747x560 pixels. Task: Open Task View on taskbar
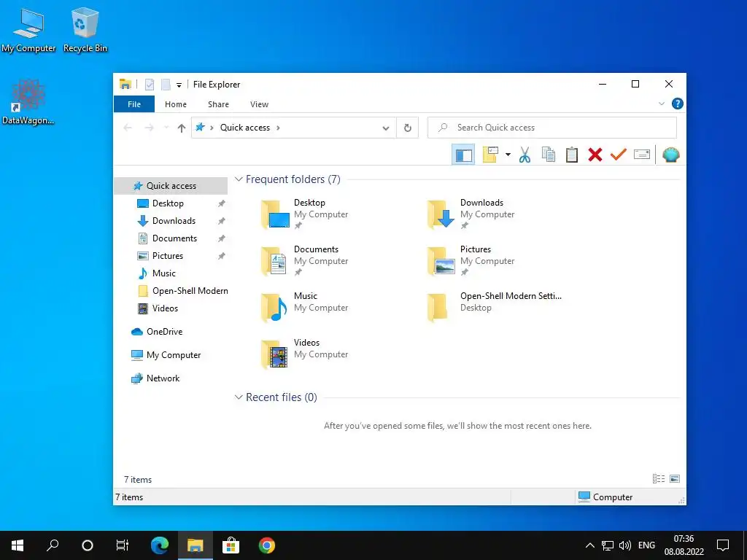[123, 545]
